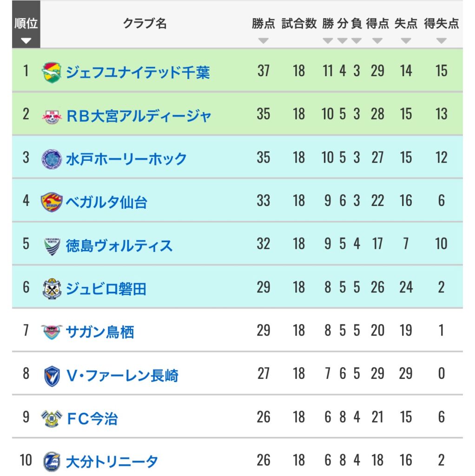Open the ジュビロ磐田 club link
The height and width of the screenshot is (476, 475).
click(x=106, y=289)
